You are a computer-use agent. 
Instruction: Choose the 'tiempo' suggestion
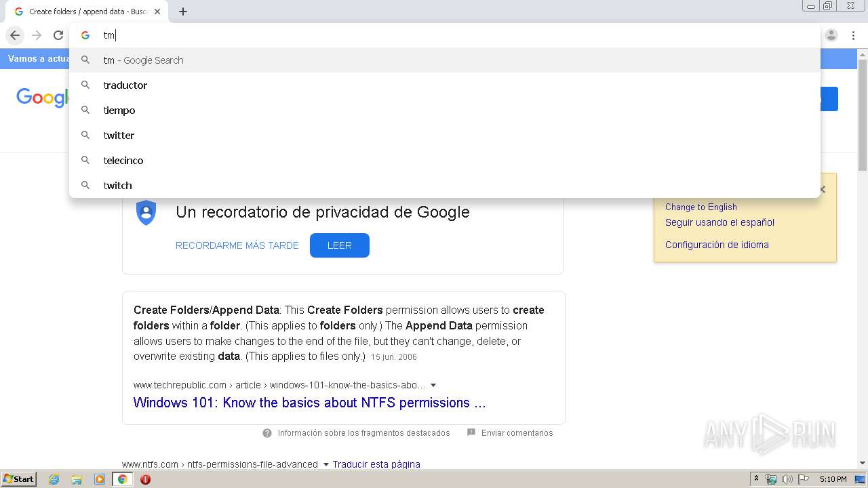[445, 110]
